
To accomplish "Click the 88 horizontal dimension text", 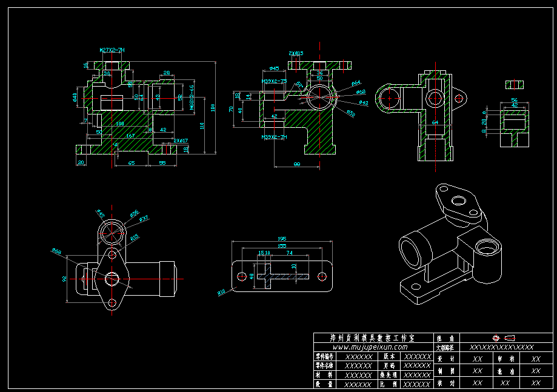I will (x=297, y=164).
